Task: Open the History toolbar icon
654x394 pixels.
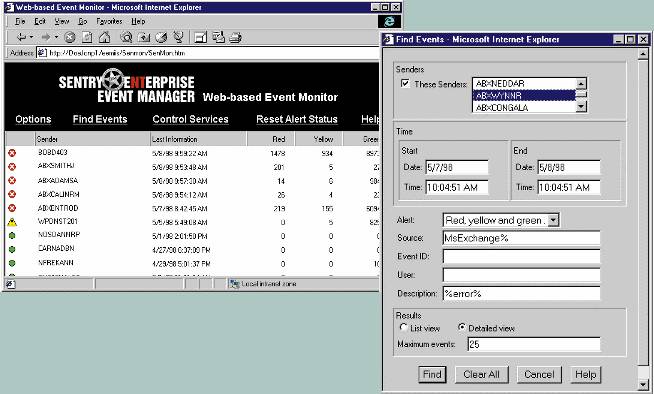Action: [x=161, y=38]
